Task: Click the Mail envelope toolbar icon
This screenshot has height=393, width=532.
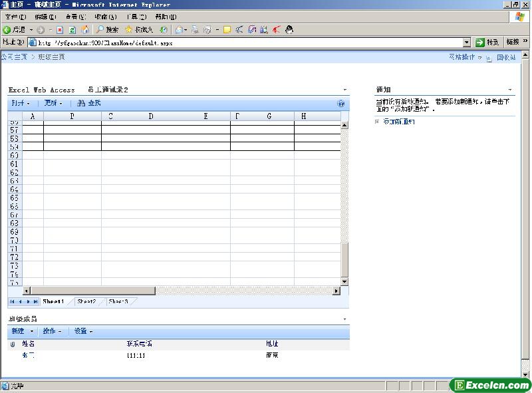Action: (179, 30)
